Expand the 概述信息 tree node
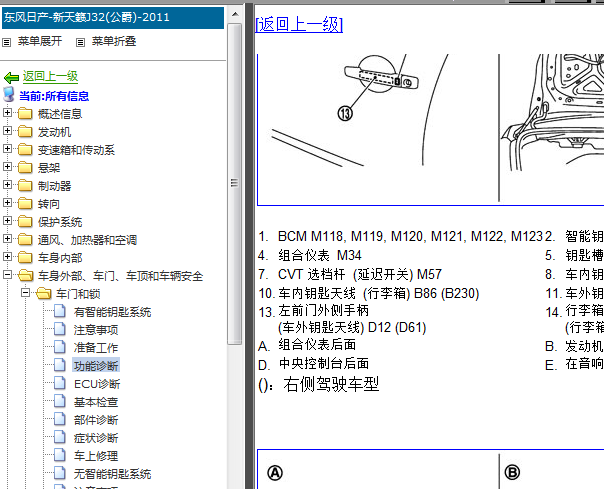Viewport: 604px width, 489px height. [7, 113]
